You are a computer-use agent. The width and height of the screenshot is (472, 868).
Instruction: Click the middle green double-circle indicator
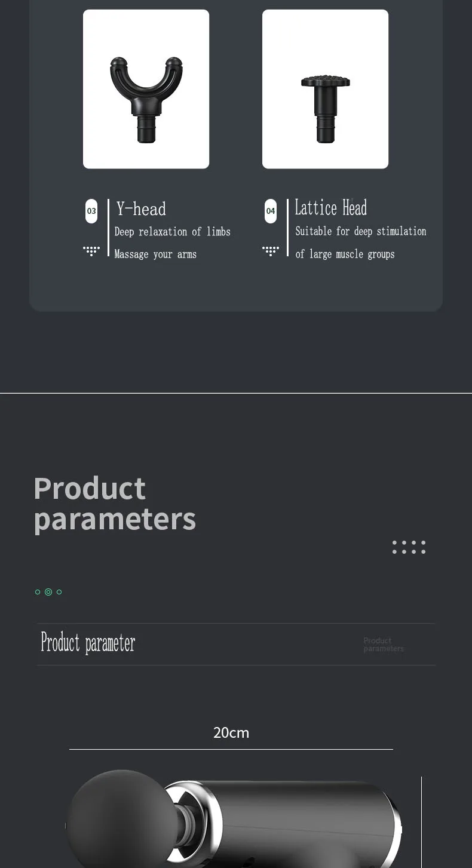coord(48,592)
